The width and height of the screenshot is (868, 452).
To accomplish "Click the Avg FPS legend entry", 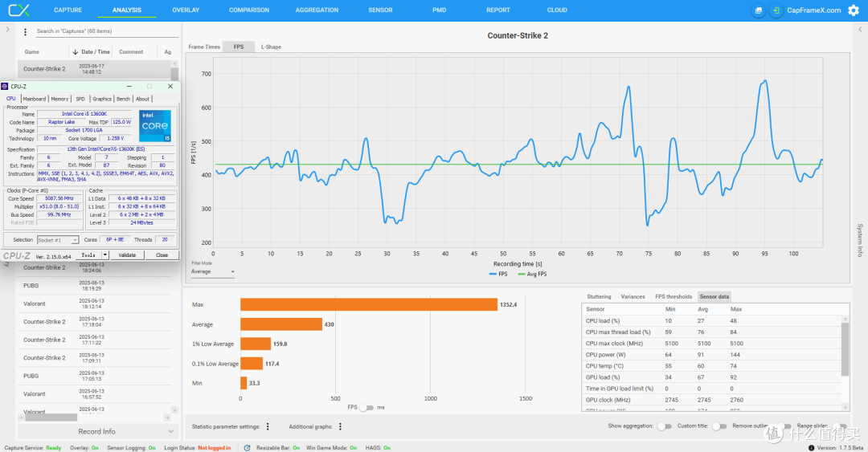I will click(x=532, y=274).
